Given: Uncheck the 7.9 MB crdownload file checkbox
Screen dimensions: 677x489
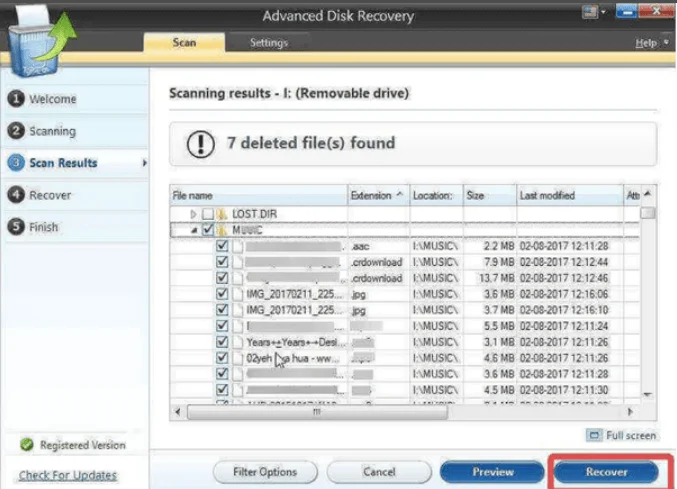Looking at the screenshot, I should tap(222, 262).
